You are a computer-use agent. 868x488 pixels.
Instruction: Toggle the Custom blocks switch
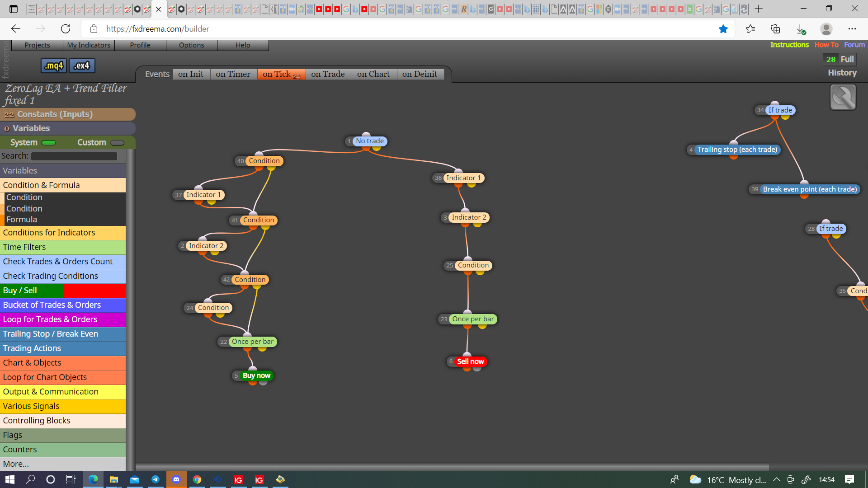117,143
